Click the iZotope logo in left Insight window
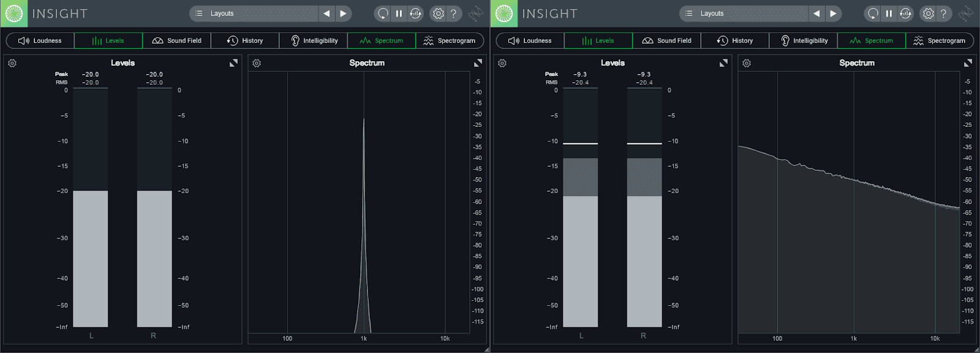Screen dimensions: 980x353 point(13,13)
